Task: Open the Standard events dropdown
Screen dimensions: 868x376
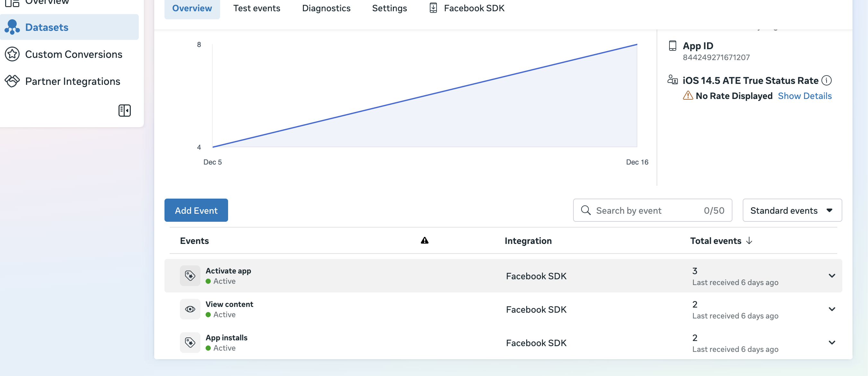Action: 792,210
